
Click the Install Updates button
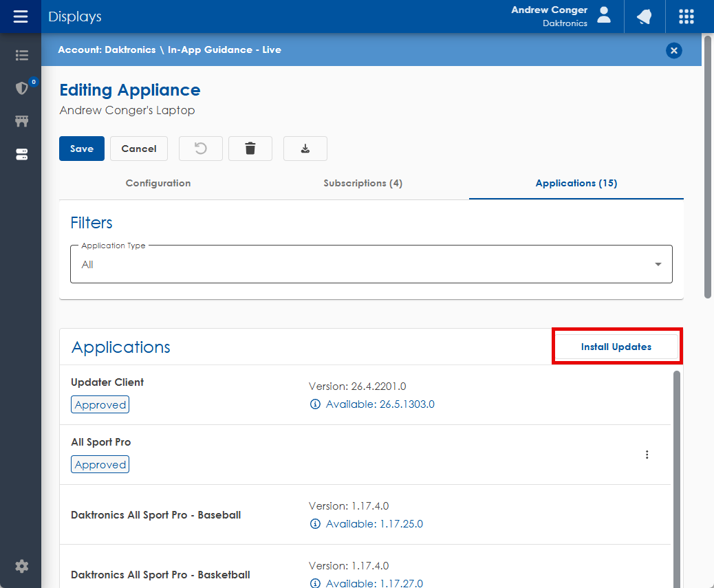[x=616, y=347]
